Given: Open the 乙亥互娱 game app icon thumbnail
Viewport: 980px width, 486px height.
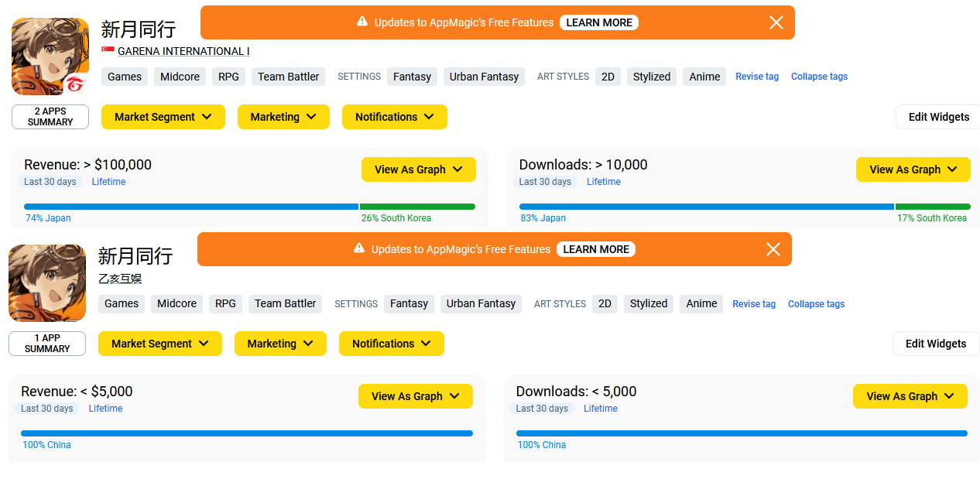Looking at the screenshot, I should [x=47, y=283].
